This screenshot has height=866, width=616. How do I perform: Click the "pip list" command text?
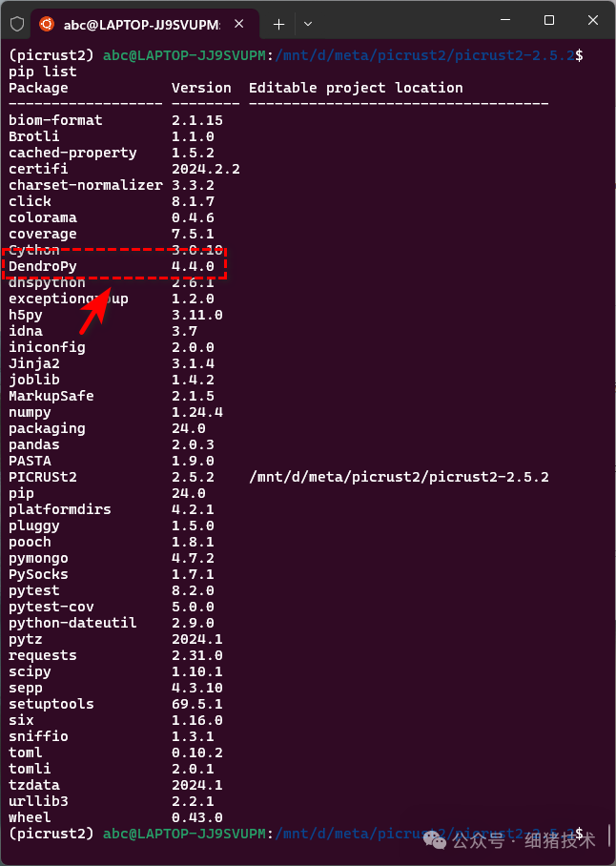pyautogui.click(x=43, y=72)
